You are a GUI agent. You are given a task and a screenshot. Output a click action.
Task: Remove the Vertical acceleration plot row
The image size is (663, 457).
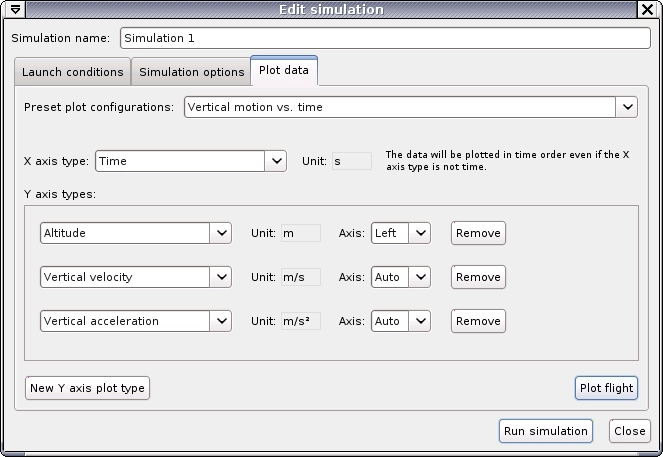[x=478, y=321]
